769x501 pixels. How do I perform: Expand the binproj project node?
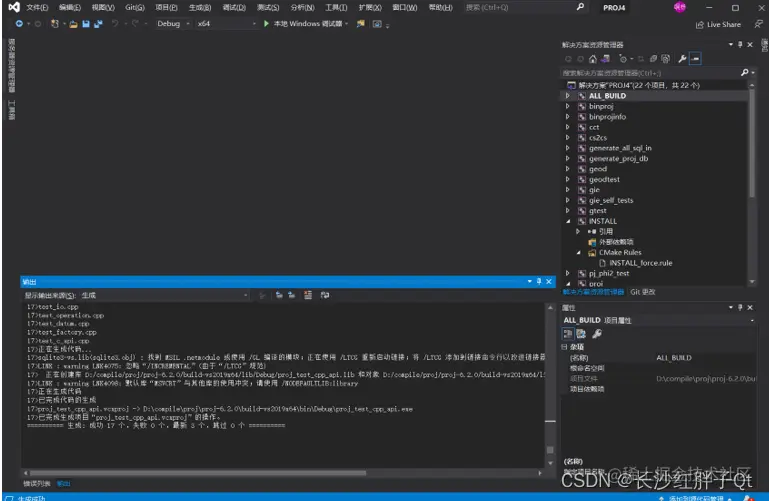point(568,106)
